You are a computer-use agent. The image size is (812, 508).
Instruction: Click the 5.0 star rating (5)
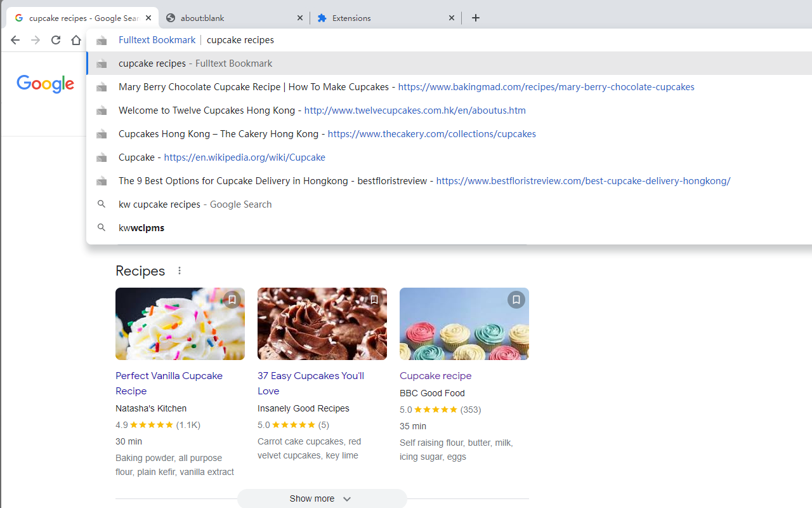(x=293, y=425)
